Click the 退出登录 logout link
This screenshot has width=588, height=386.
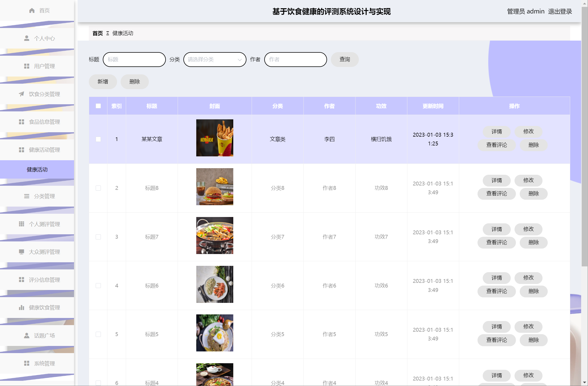560,12
